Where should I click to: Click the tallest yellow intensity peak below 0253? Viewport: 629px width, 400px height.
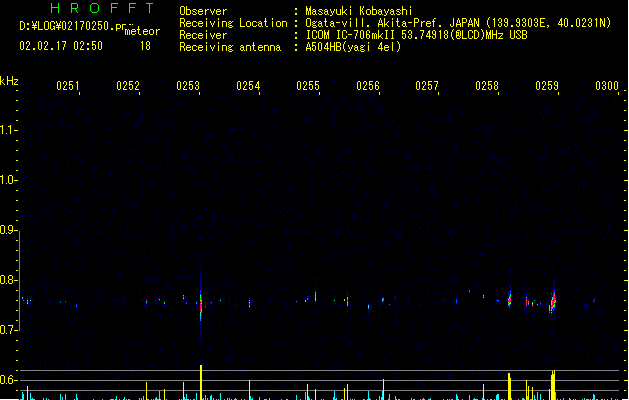201,382
